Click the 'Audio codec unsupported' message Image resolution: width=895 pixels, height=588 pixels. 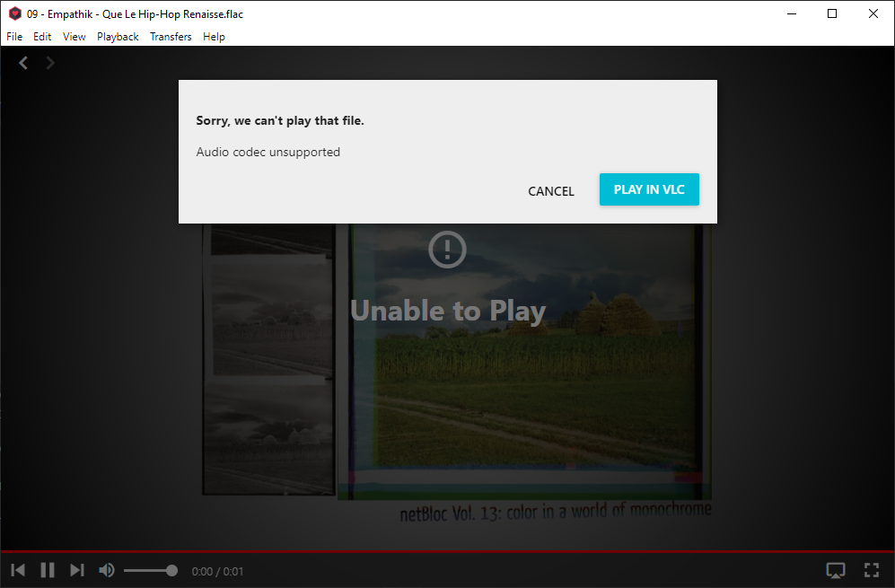[x=268, y=152]
